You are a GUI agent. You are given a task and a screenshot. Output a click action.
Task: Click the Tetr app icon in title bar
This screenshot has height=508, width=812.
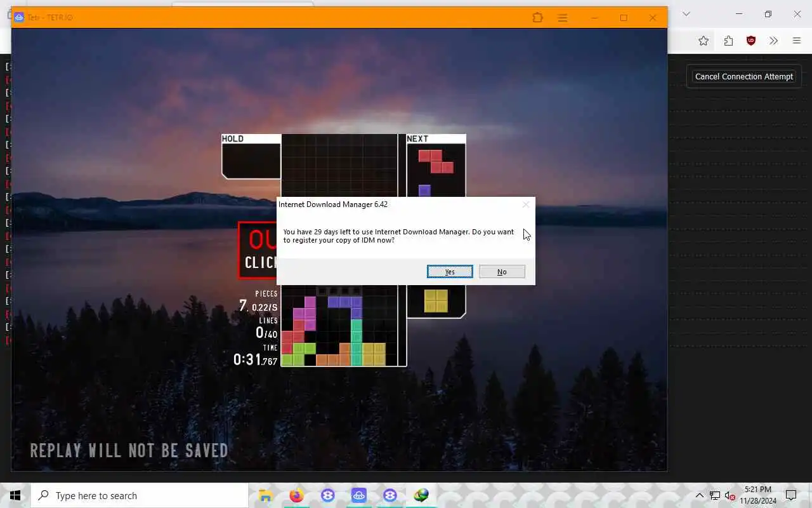(x=19, y=17)
